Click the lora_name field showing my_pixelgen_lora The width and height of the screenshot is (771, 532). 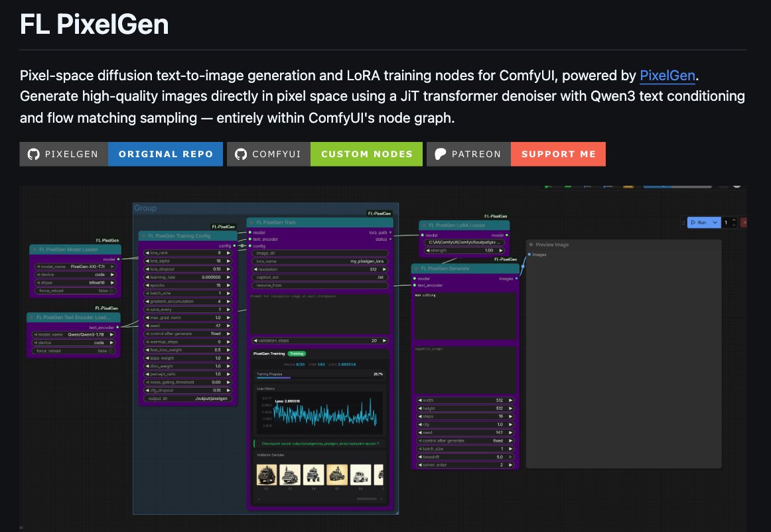point(320,261)
